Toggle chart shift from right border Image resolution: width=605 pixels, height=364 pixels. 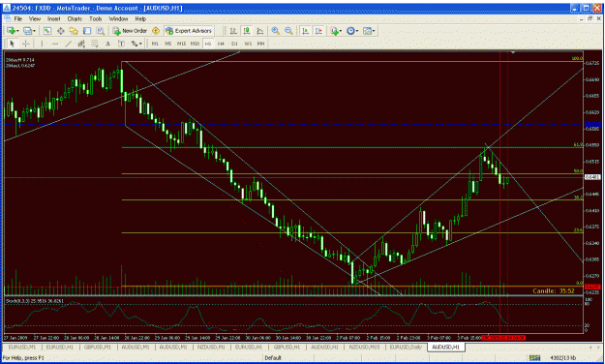(x=318, y=31)
